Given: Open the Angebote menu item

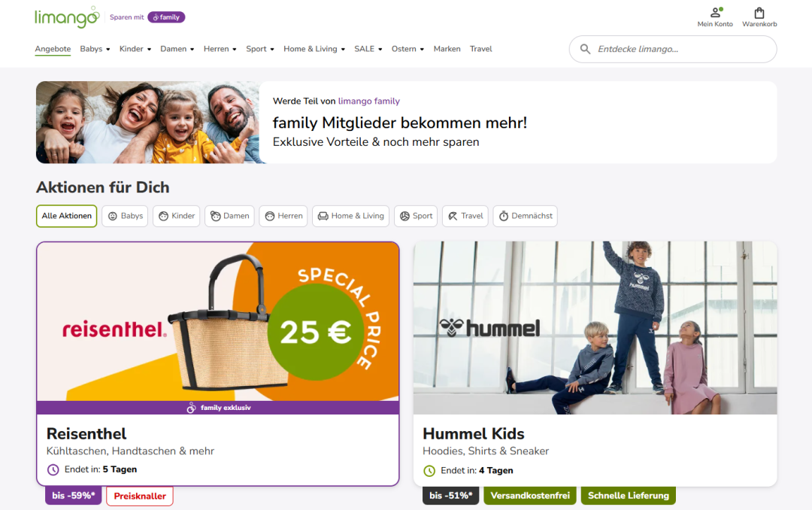Looking at the screenshot, I should [x=53, y=49].
